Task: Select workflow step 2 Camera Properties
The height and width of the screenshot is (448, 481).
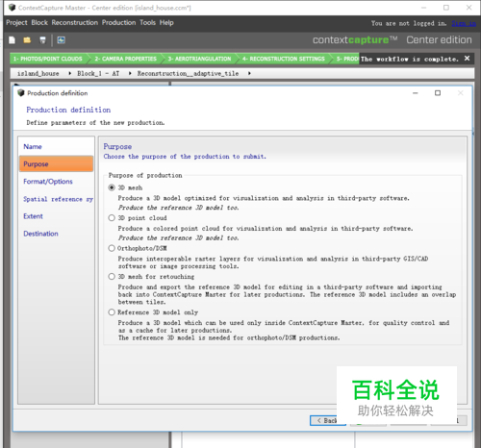Action: (126, 59)
